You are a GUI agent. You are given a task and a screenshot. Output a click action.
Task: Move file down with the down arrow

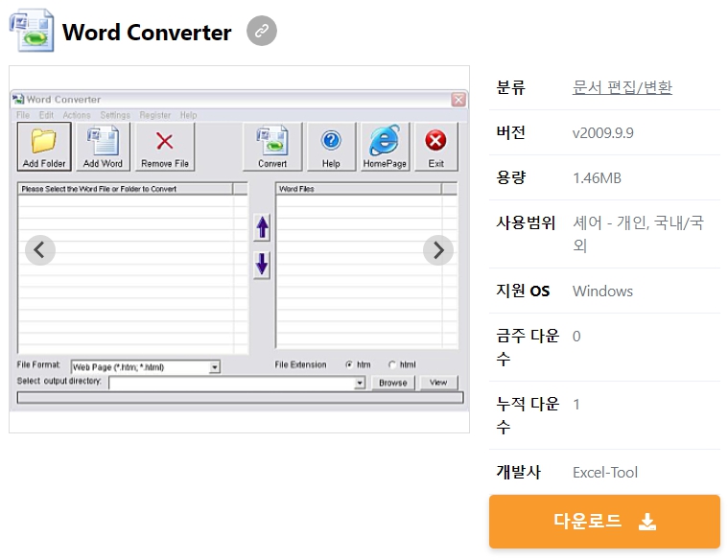pos(262,265)
